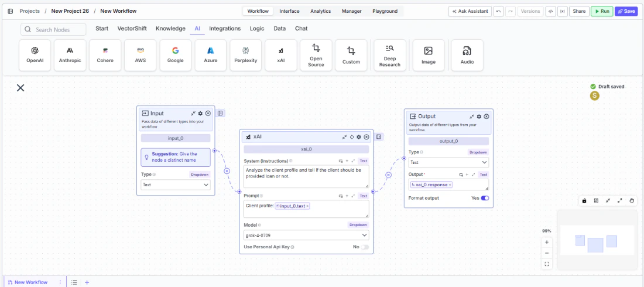Add a Deep Research node

(390, 55)
